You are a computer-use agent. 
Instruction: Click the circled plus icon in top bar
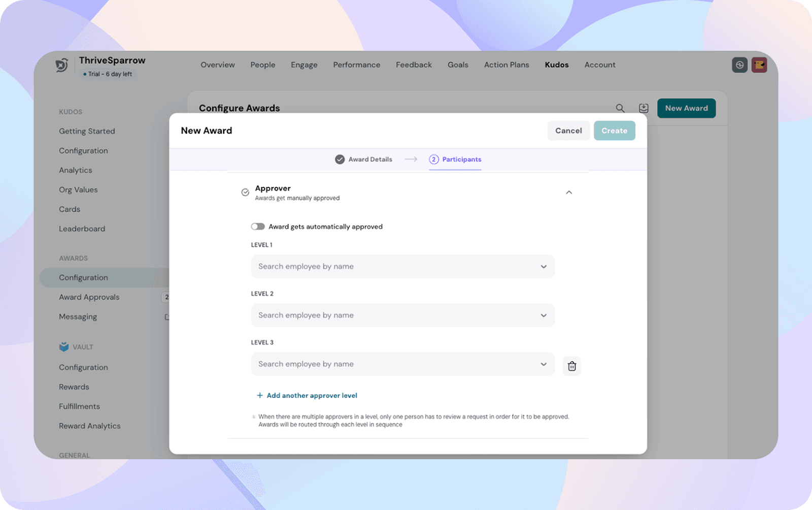pos(740,65)
